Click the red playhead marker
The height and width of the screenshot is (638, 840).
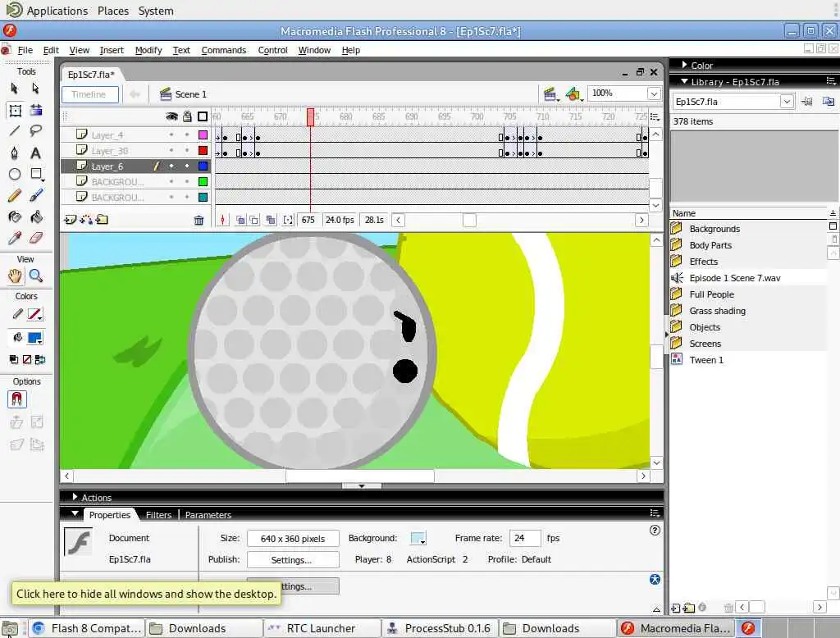click(x=310, y=117)
